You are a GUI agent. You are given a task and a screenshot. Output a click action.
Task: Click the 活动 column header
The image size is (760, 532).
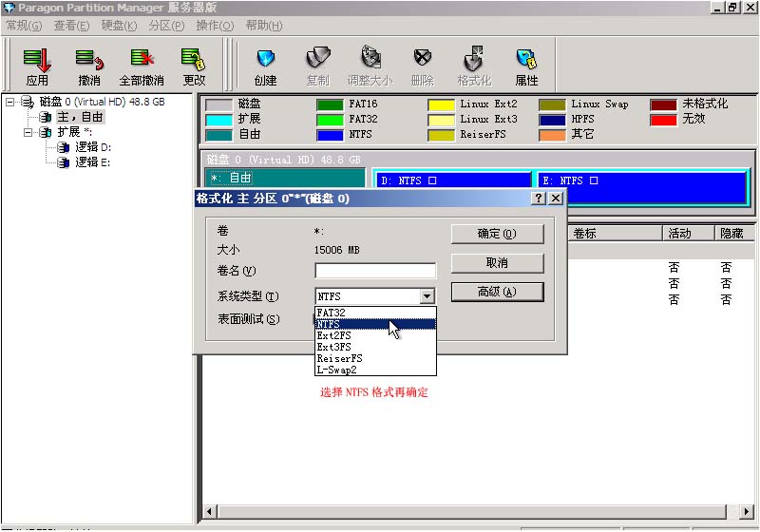688,234
